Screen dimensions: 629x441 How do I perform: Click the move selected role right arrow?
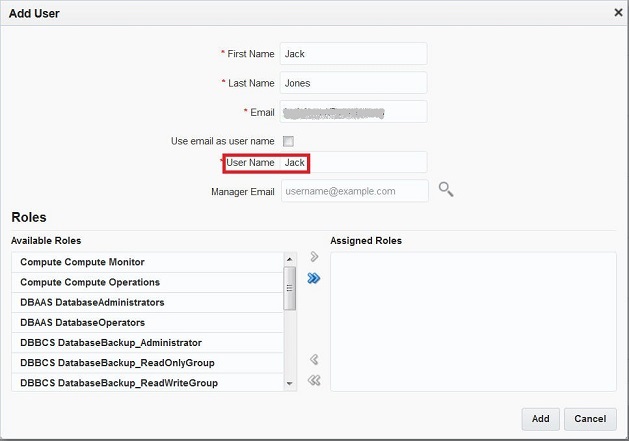click(313, 258)
